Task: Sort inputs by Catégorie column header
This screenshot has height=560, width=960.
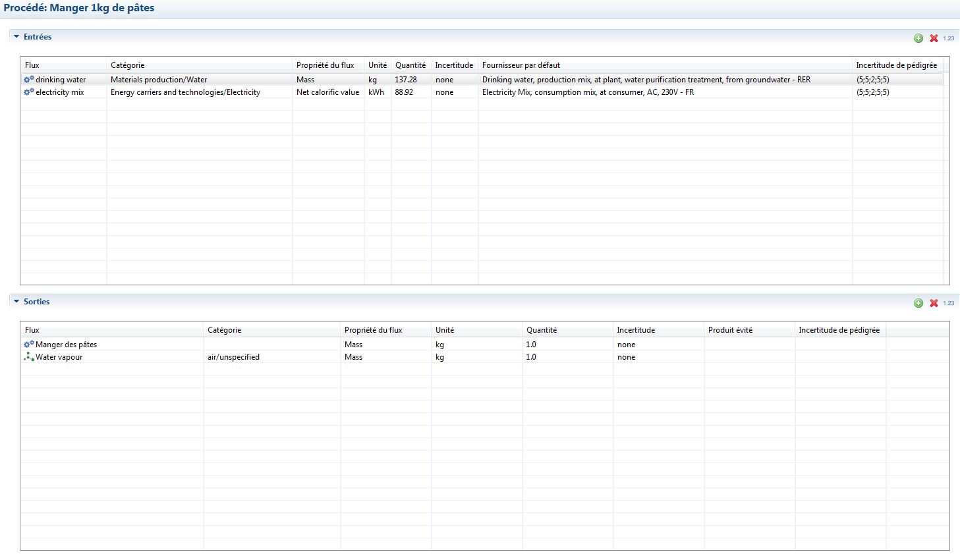Action: click(199, 65)
